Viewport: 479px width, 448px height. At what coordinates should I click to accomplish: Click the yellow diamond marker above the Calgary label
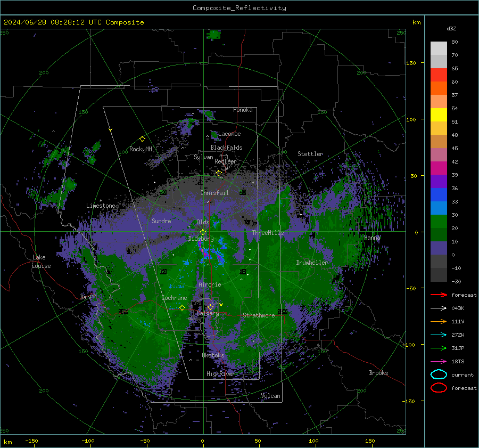pyautogui.click(x=210, y=307)
